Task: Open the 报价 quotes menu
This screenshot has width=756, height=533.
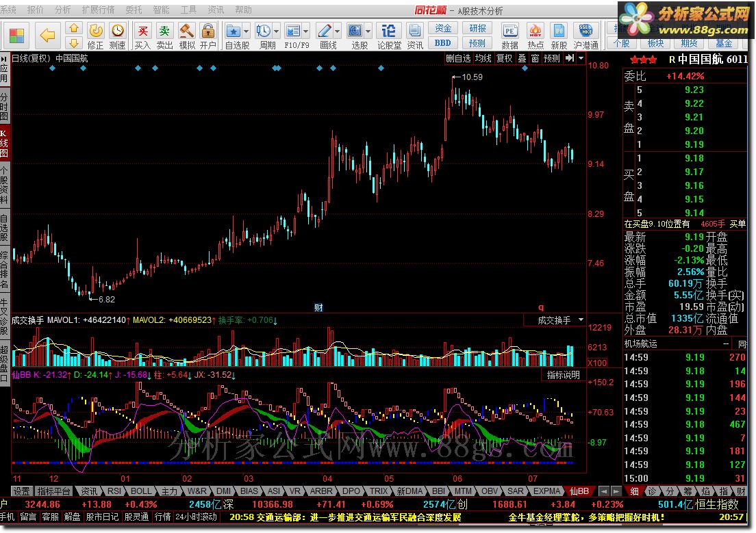Action: [x=35, y=10]
